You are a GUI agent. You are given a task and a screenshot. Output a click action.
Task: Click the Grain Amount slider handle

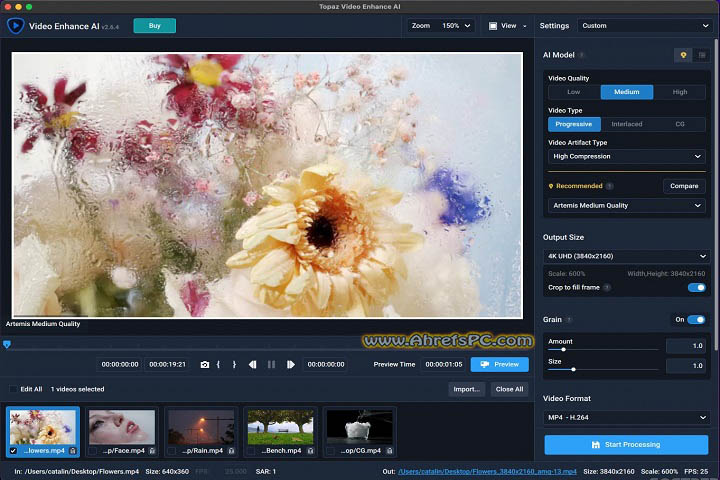pos(563,350)
